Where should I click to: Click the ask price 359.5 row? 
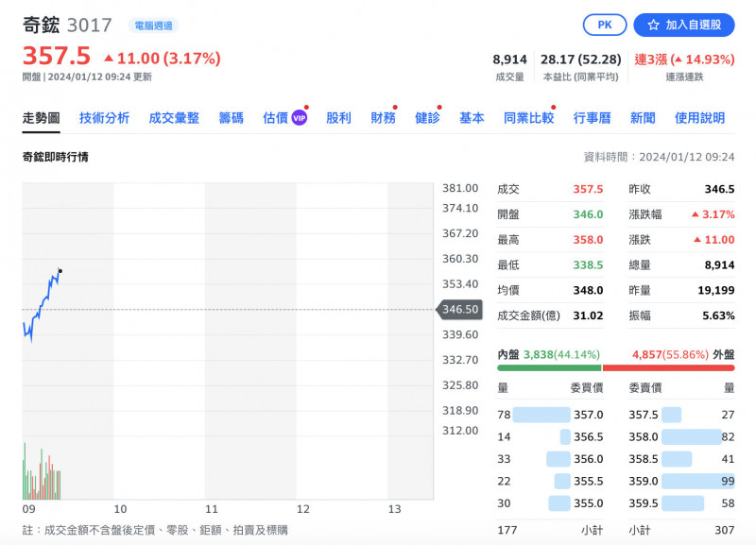tap(681, 503)
